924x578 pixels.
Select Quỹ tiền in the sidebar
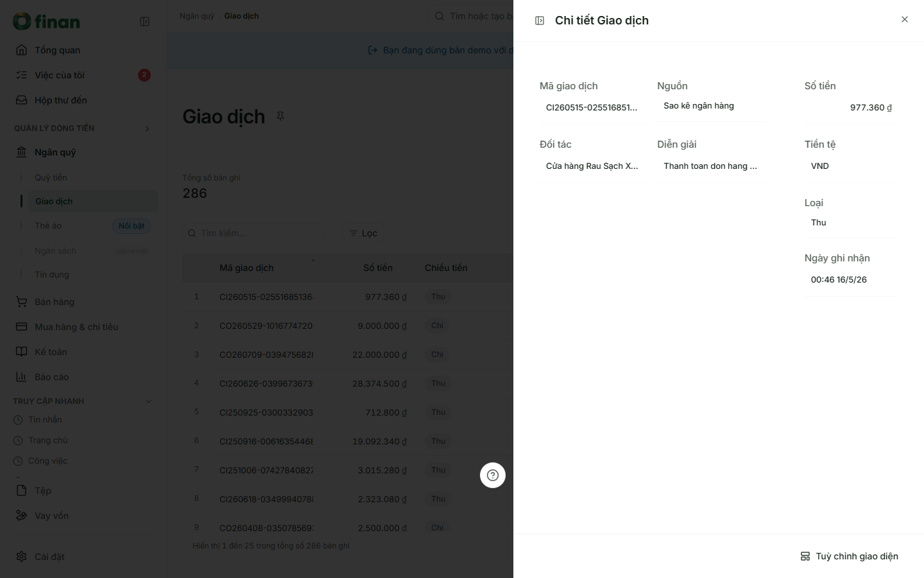click(51, 177)
